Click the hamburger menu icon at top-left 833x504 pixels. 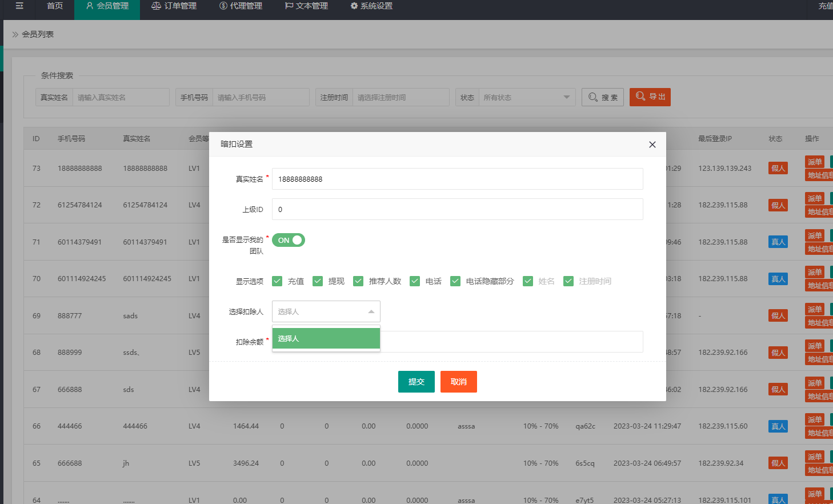(19, 6)
